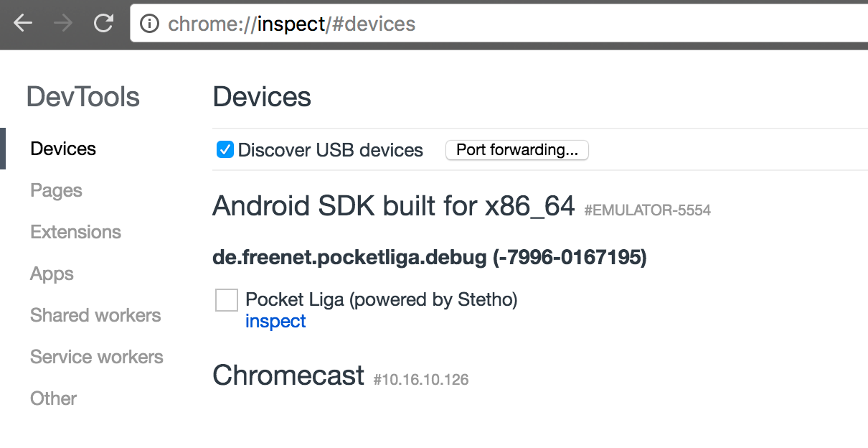868x448 pixels.
Task: Click the EMULATOR-5554 device identifier
Action: (x=646, y=210)
